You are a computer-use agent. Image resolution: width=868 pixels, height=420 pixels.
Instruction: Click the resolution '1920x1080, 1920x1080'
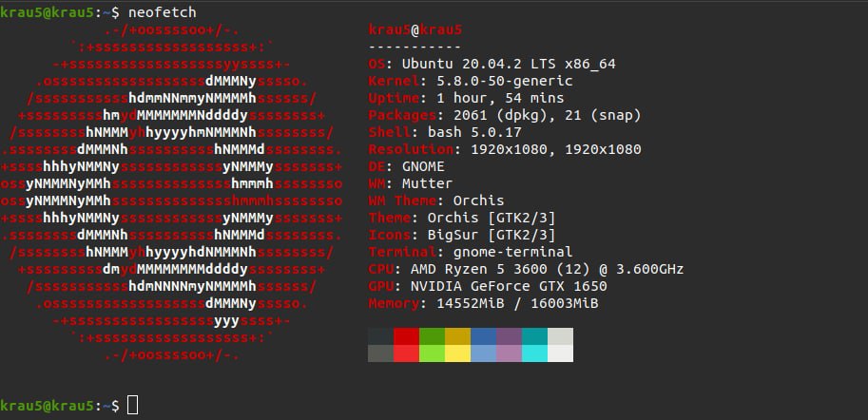(556, 149)
